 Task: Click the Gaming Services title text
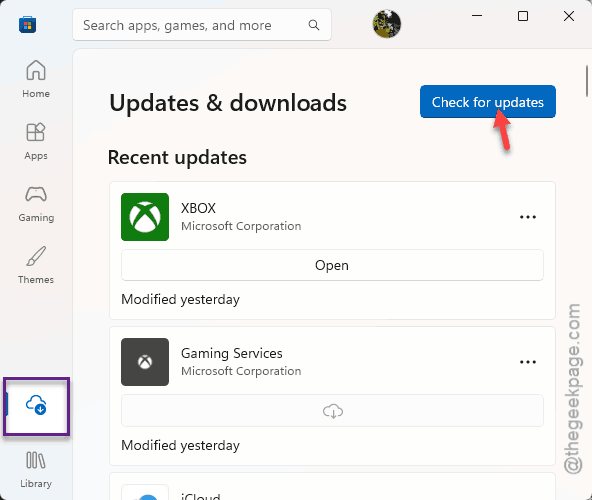(x=232, y=353)
